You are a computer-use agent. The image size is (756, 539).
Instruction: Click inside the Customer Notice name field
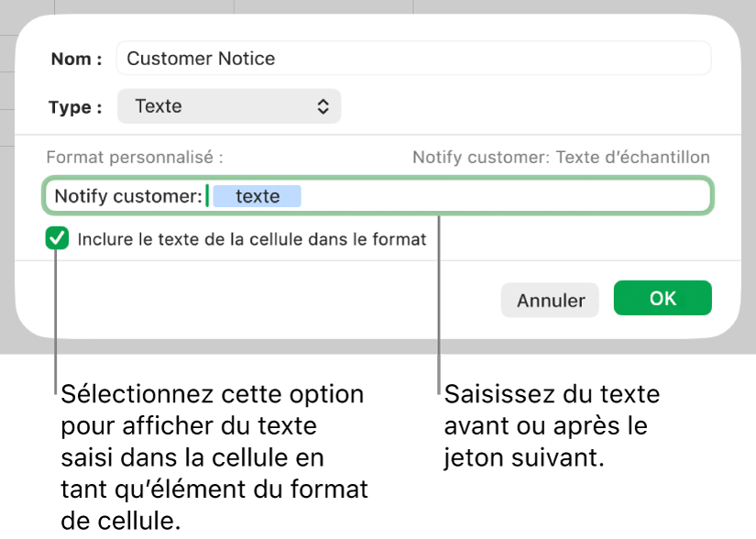(x=412, y=58)
